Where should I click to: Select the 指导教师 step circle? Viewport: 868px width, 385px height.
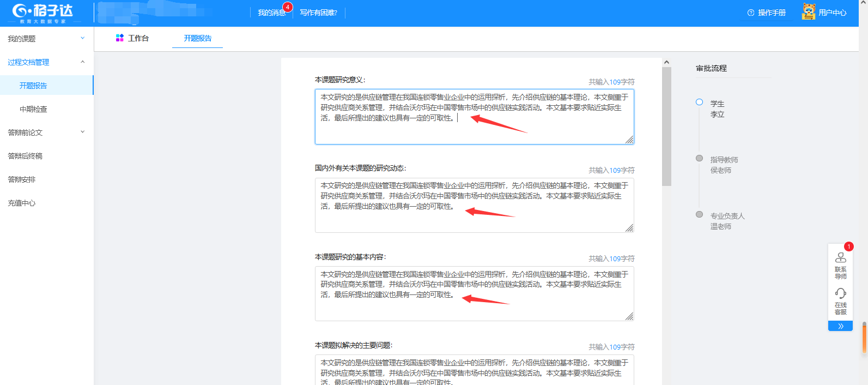point(699,158)
